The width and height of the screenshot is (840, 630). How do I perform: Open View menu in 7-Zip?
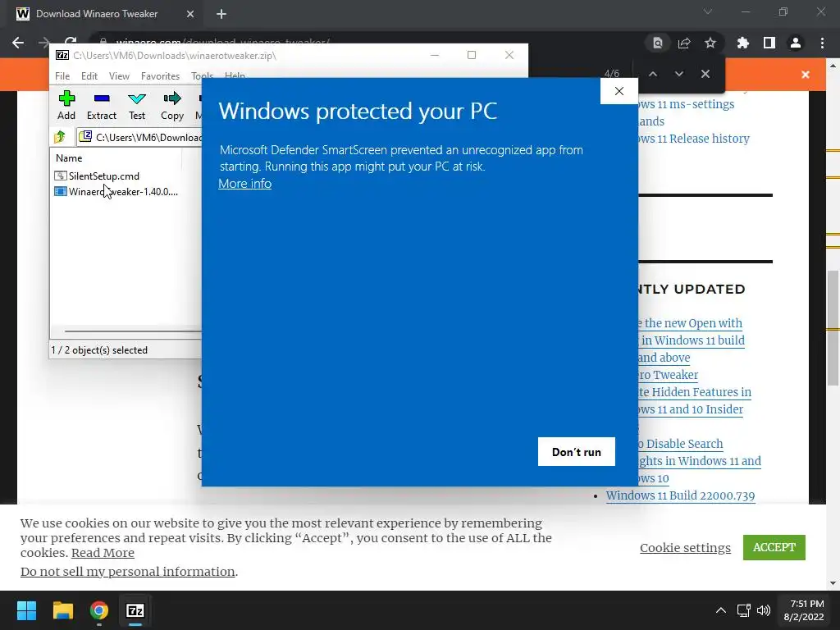[119, 76]
